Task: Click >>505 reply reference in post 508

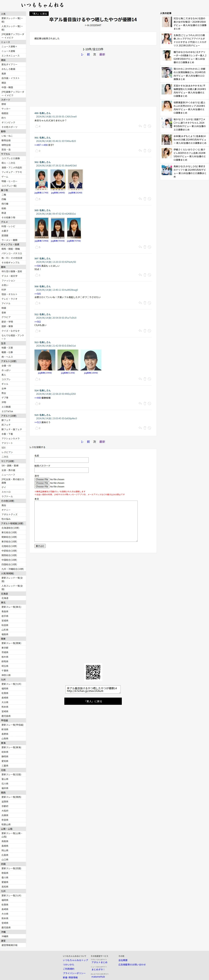Action: tap(38, 294)
